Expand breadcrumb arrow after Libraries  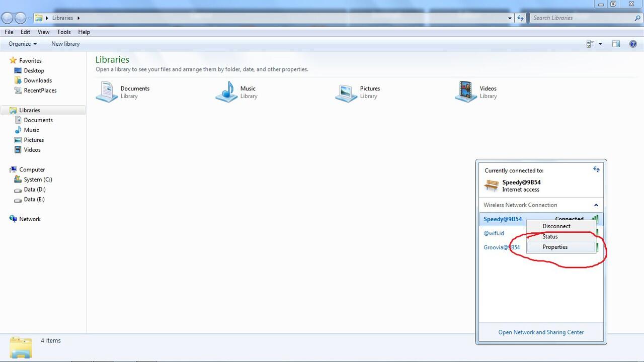tap(78, 18)
